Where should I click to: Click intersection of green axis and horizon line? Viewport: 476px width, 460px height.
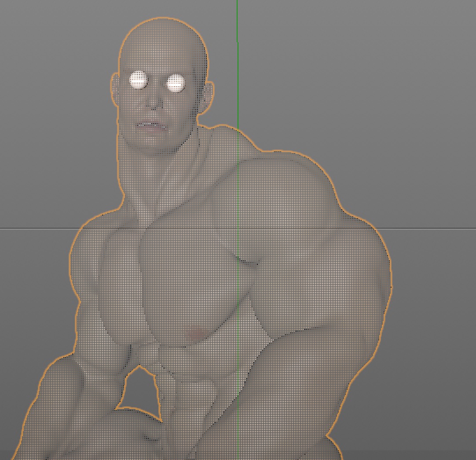click(238, 229)
